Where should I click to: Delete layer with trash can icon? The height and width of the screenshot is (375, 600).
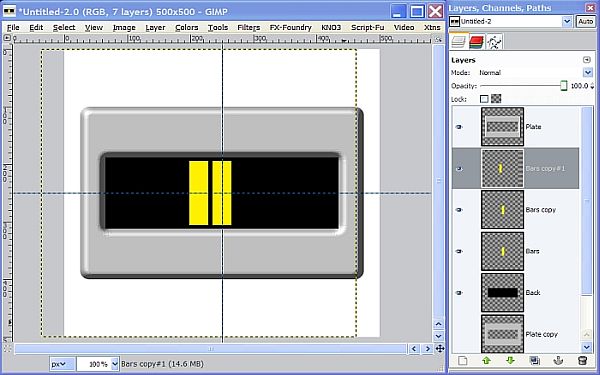582,360
